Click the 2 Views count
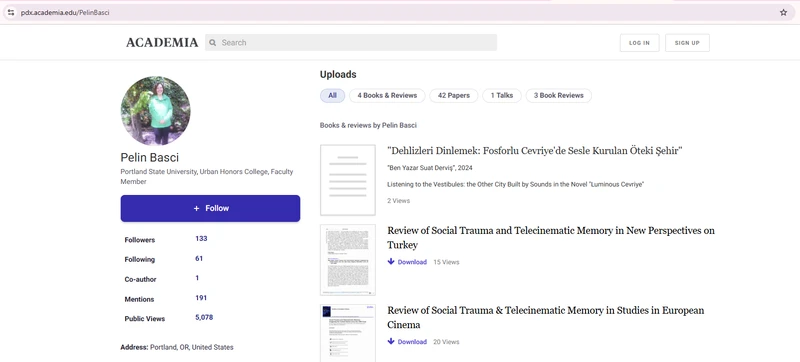 398,200
